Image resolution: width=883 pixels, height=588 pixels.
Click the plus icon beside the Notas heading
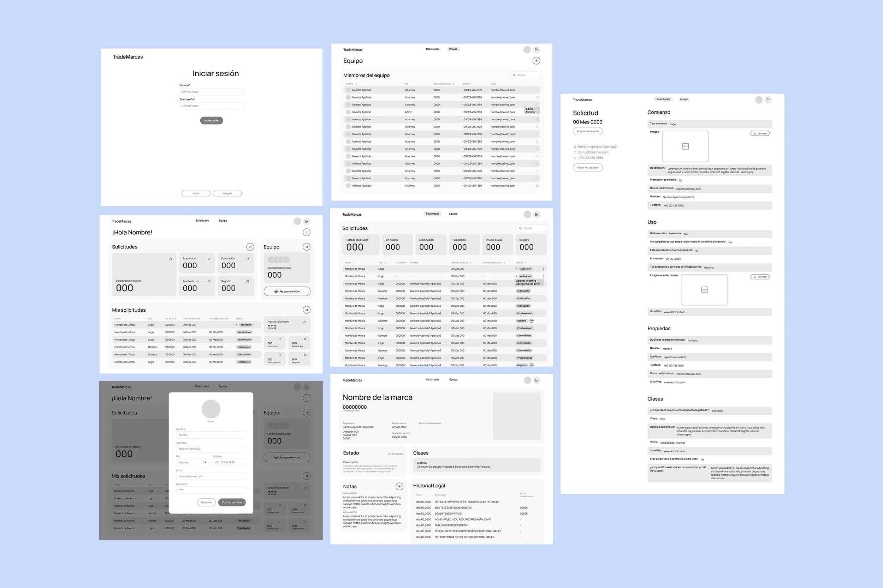(x=399, y=486)
